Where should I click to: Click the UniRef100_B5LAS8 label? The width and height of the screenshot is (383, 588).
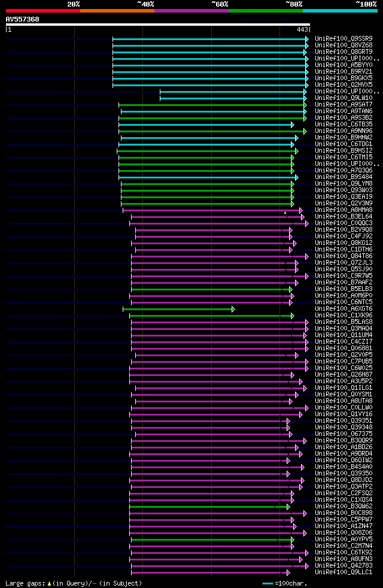[344, 322]
